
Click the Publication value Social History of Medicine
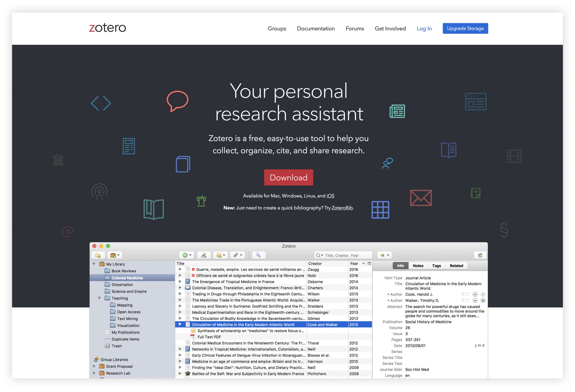[x=428, y=322]
